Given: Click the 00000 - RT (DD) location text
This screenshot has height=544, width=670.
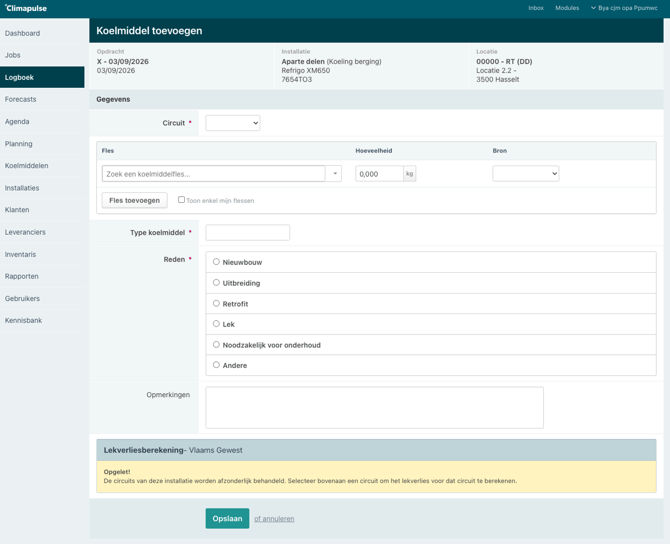Looking at the screenshot, I should click(x=504, y=62).
